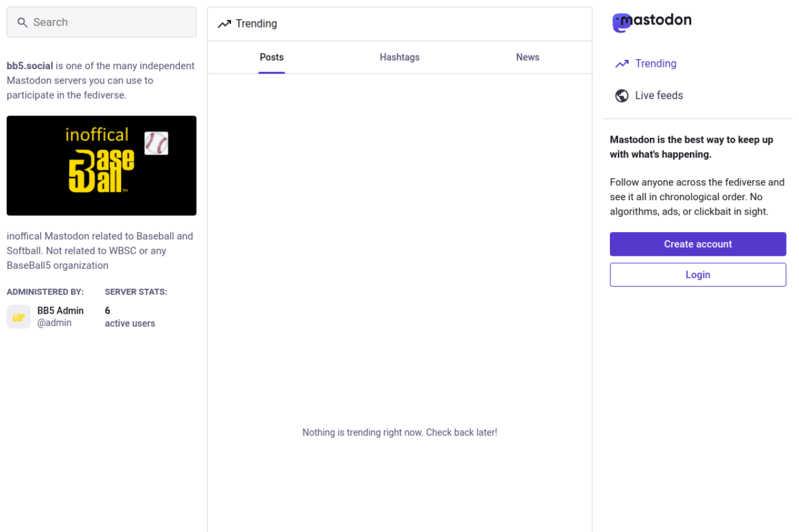Click the Login button

(698, 275)
